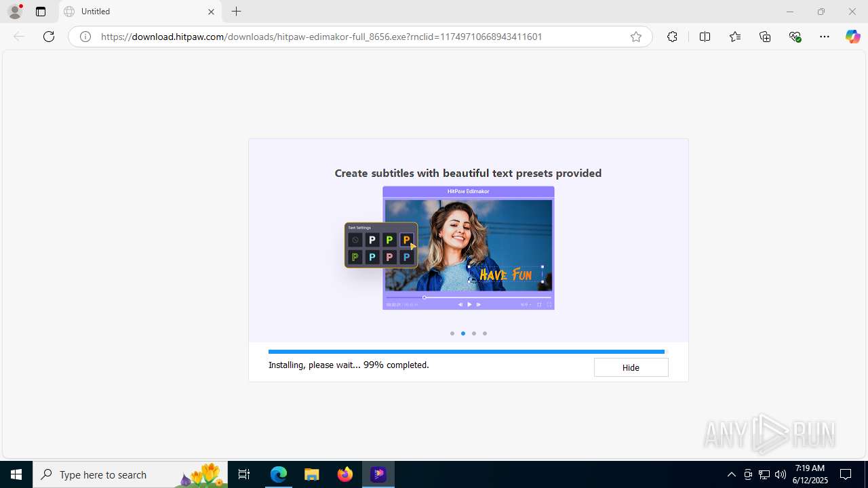This screenshot has height=488, width=868.
Task: Click the installation progress bar
Action: 468,352
